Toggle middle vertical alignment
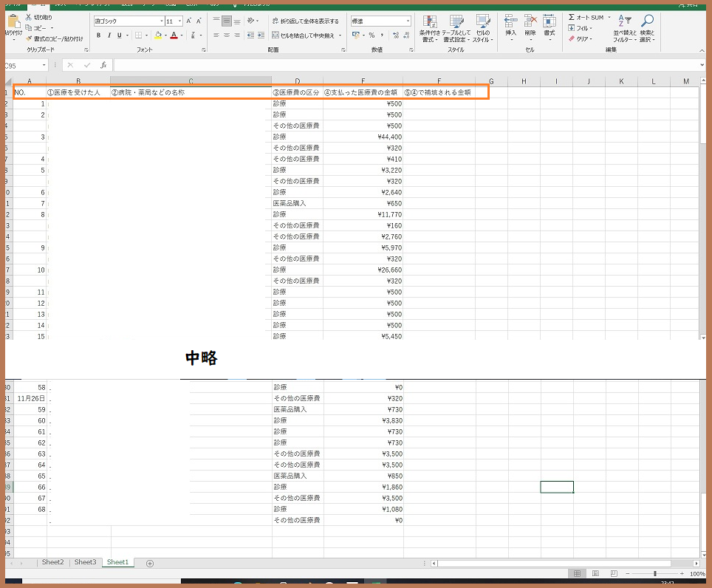This screenshot has height=588, width=712. pos(227,21)
